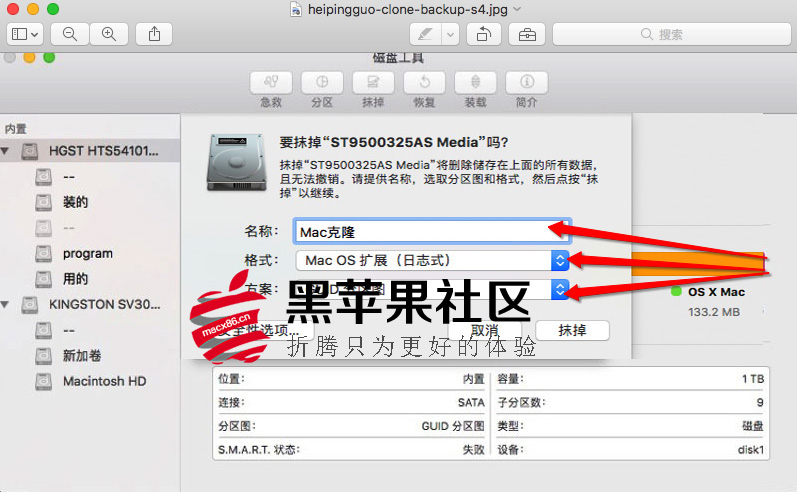Click the GUID 分区图 value
797x492 pixels.
pyautogui.click(x=453, y=426)
